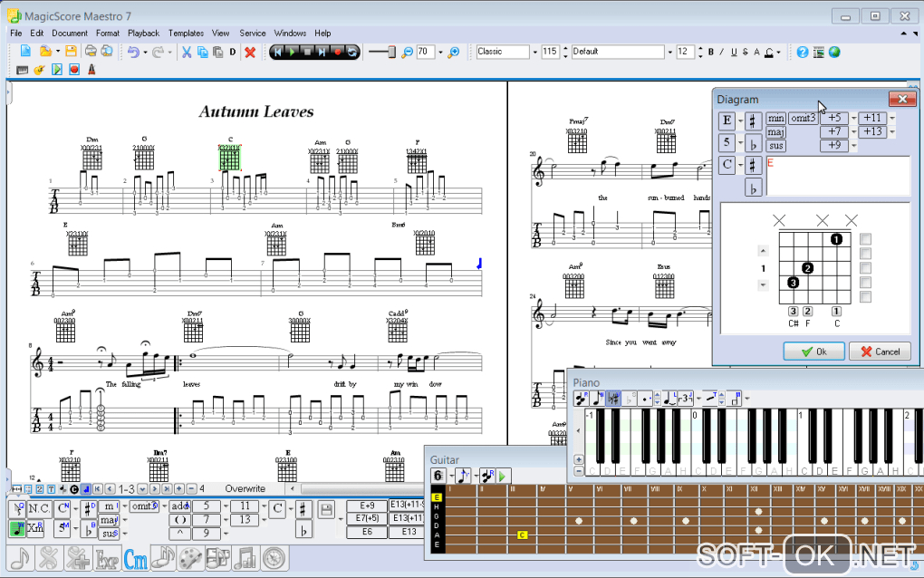The width and height of the screenshot is (924, 578).
Task: Expand the Classic style dropdown
Action: pyautogui.click(x=535, y=52)
